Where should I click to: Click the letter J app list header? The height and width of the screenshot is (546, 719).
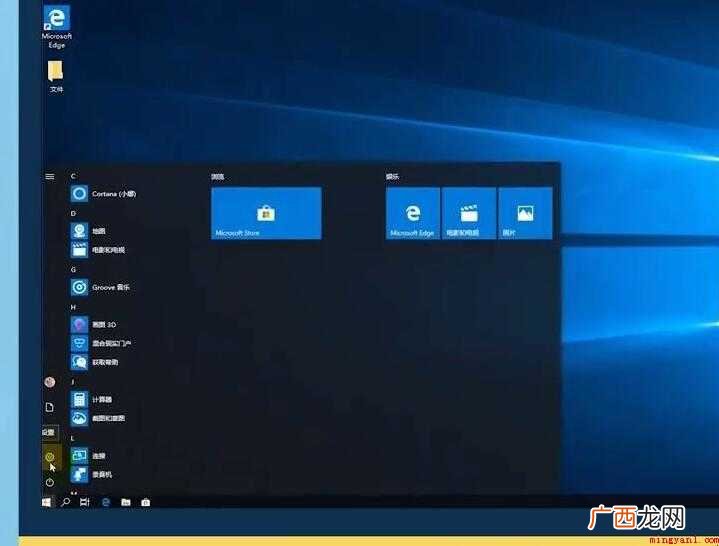coord(72,382)
